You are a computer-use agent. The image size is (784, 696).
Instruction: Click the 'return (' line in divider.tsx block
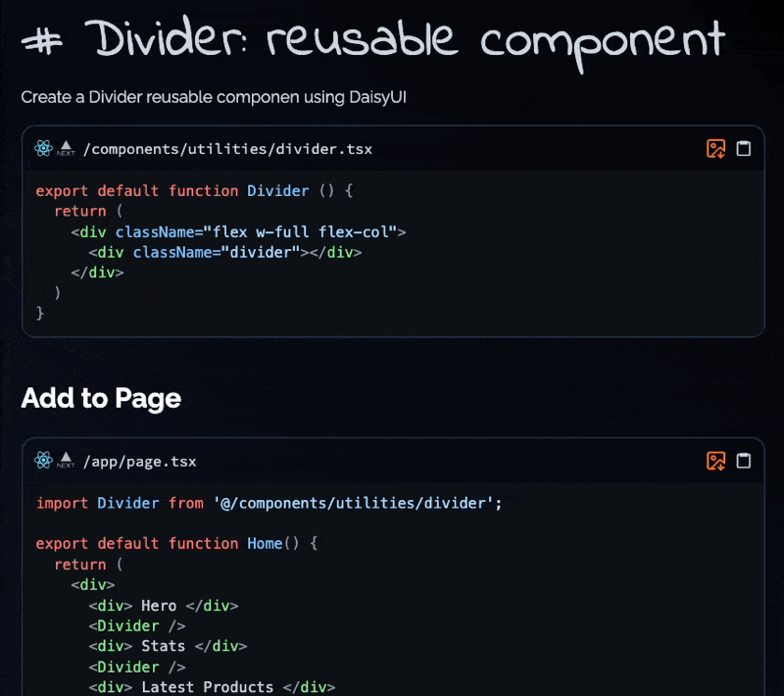88,212
